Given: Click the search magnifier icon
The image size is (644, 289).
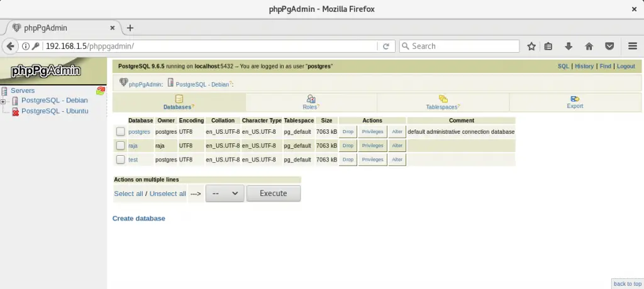Looking at the screenshot, I should [x=406, y=46].
